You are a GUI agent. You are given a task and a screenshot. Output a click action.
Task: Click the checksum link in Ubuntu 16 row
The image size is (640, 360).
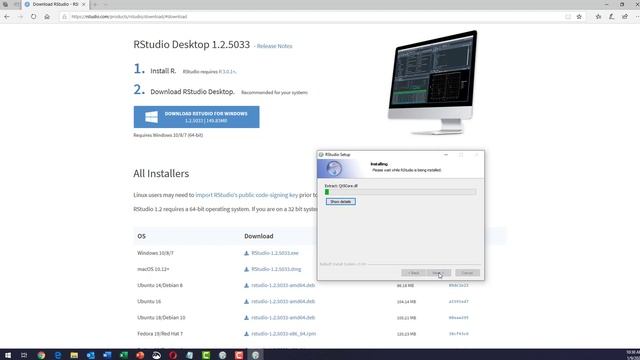click(x=458, y=302)
